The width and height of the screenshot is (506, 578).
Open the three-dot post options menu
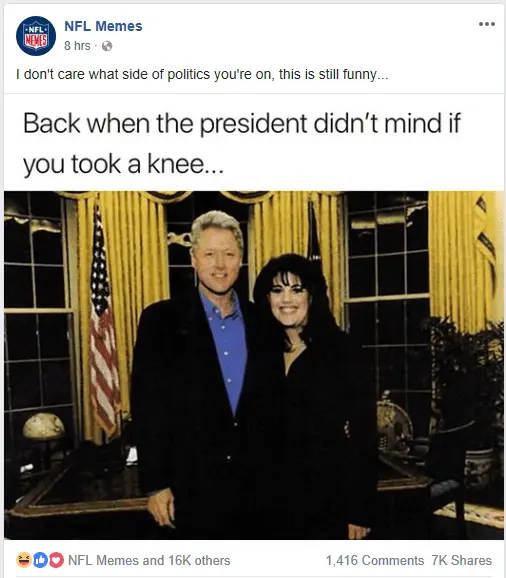point(486,24)
